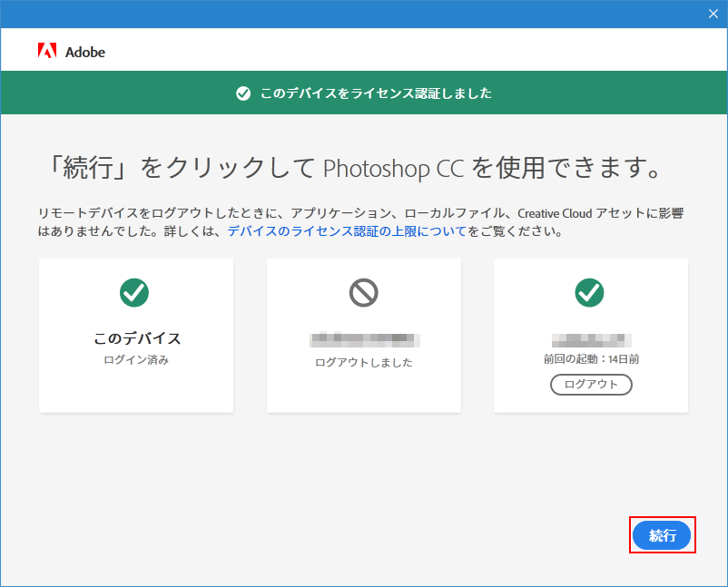The width and height of the screenshot is (728, 587).
Task: Click the 前回の起動：14日前 text
Action: (x=591, y=356)
